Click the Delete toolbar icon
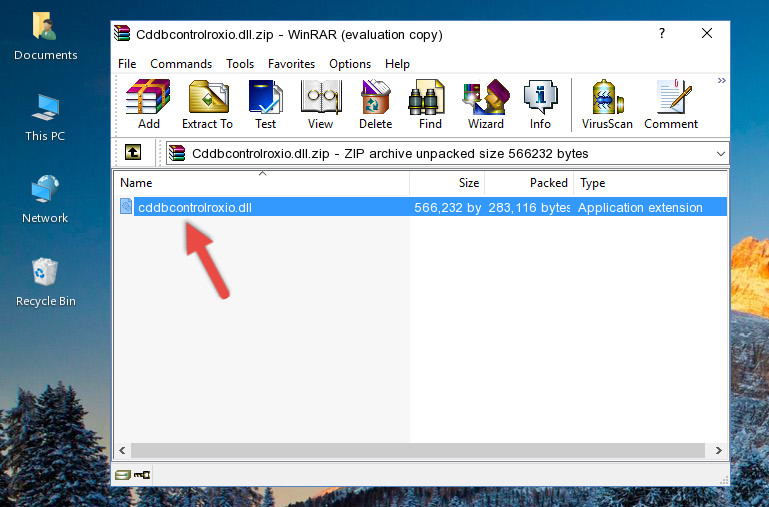The image size is (769, 507). click(375, 104)
